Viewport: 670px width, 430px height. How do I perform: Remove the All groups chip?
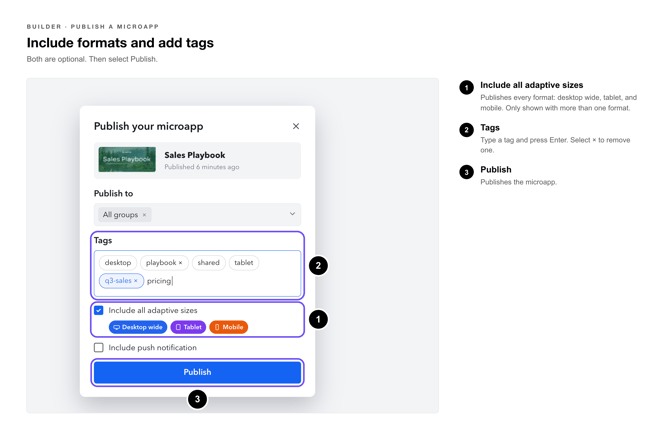pyautogui.click(x=144, y=215)
